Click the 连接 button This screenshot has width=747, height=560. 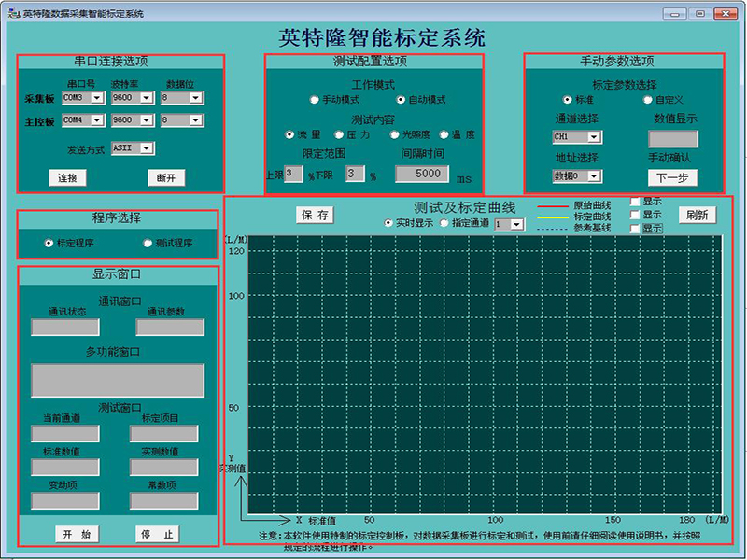tap(68, 177)
